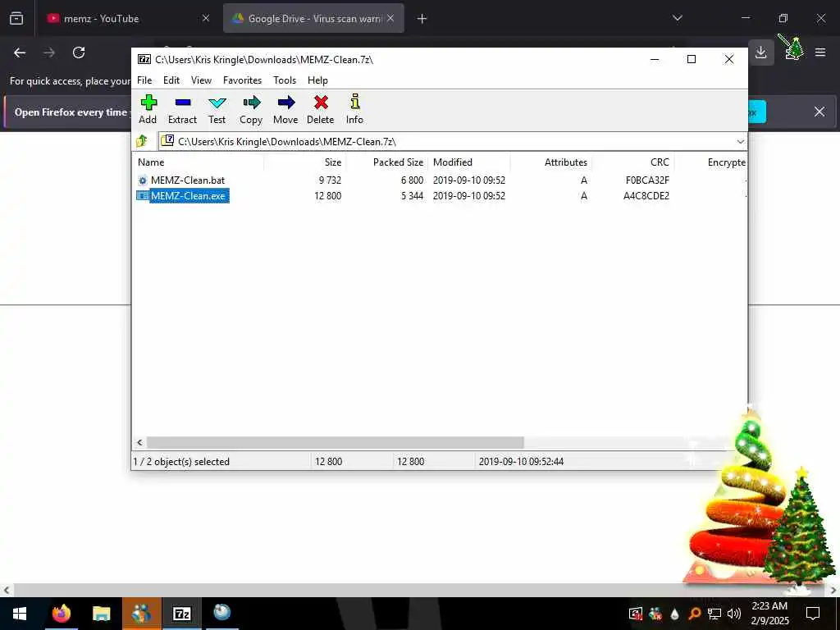Select the MEMZ-Clean.exe file name
Screen dimensions: 840x630
coord(188,196)
